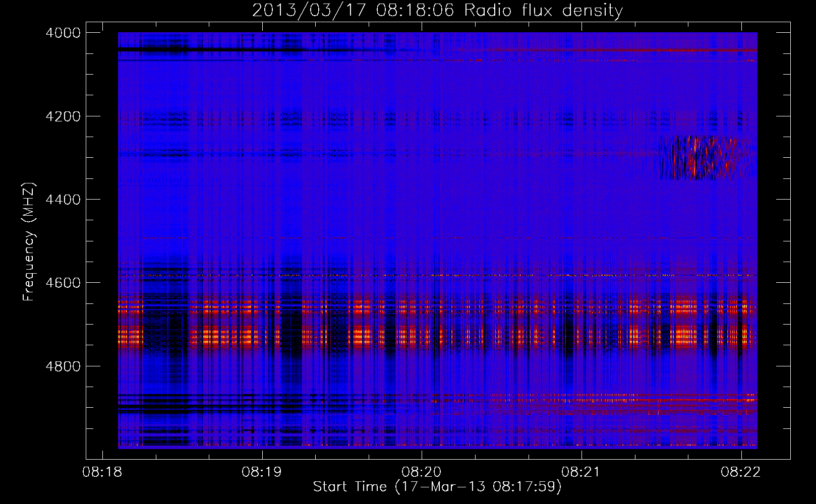This screenshot has width=816, height=504.
Task: Click the 08:22 time axis label
Action: (741, 472)
